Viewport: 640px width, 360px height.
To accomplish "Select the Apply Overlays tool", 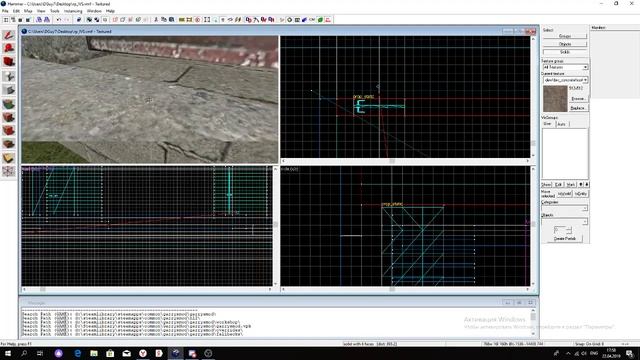I will coord(9,144).
